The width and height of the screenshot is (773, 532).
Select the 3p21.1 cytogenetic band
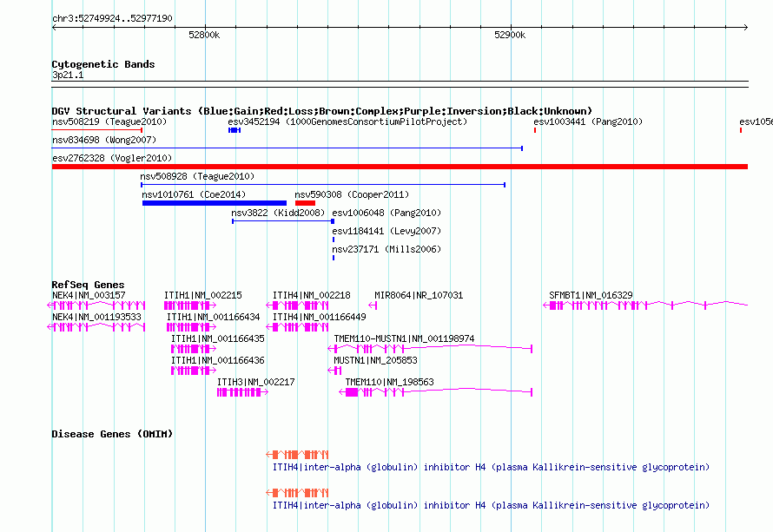click(x=400, y=84)
